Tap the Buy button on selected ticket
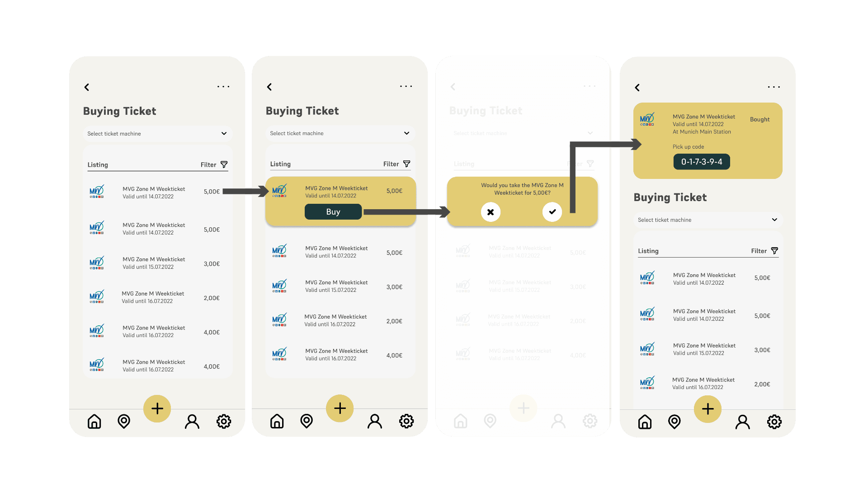This screenshot has height=488, width=868. (x=333, y=211)
